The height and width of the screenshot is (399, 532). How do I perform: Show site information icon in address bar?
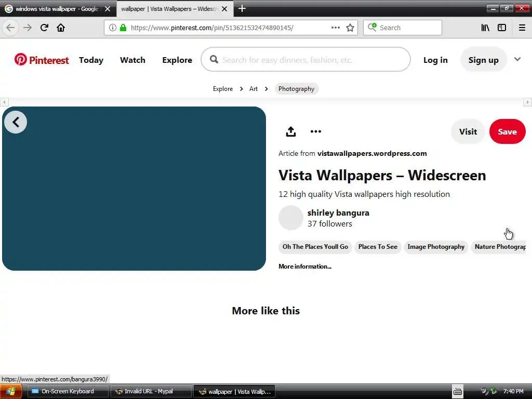pos(113,28)
